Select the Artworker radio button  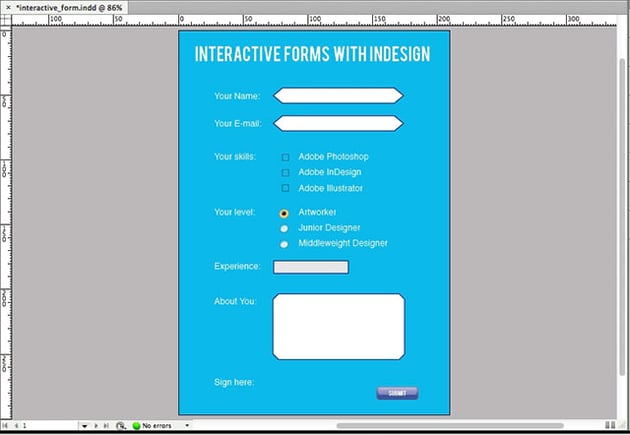(x=284, y=213)
